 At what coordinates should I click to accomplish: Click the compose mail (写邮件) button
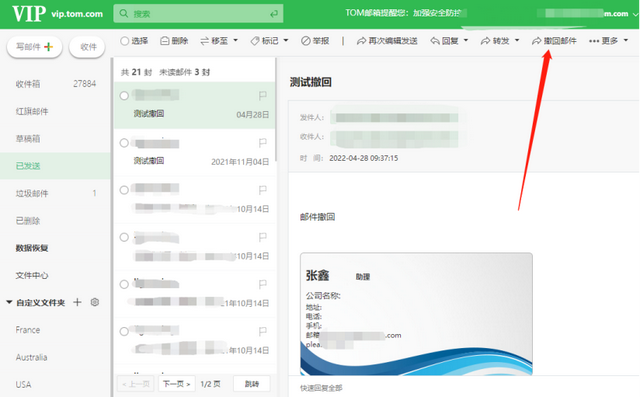click(35, 47)
